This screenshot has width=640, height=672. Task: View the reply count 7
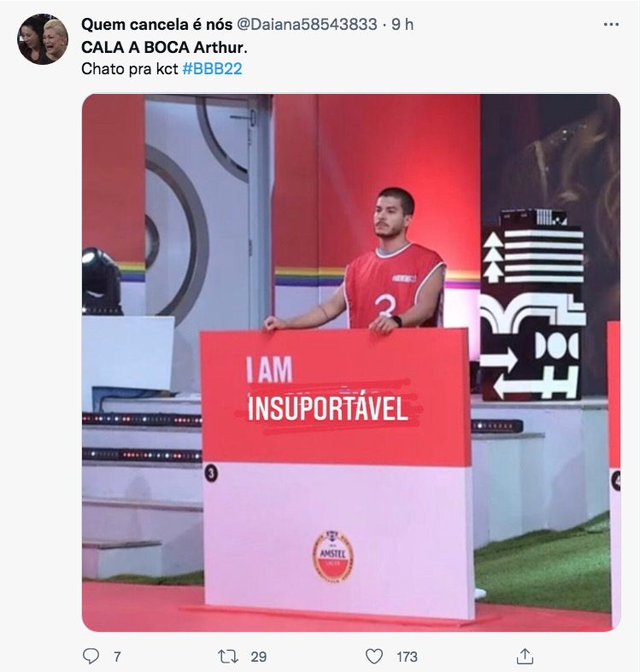[117, 657]
